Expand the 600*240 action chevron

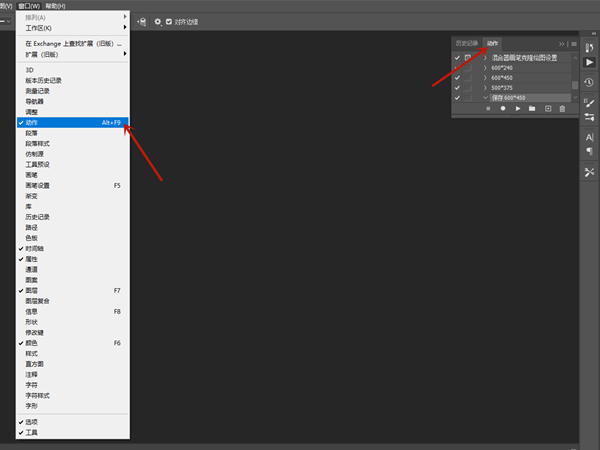[x=485, y=68]
